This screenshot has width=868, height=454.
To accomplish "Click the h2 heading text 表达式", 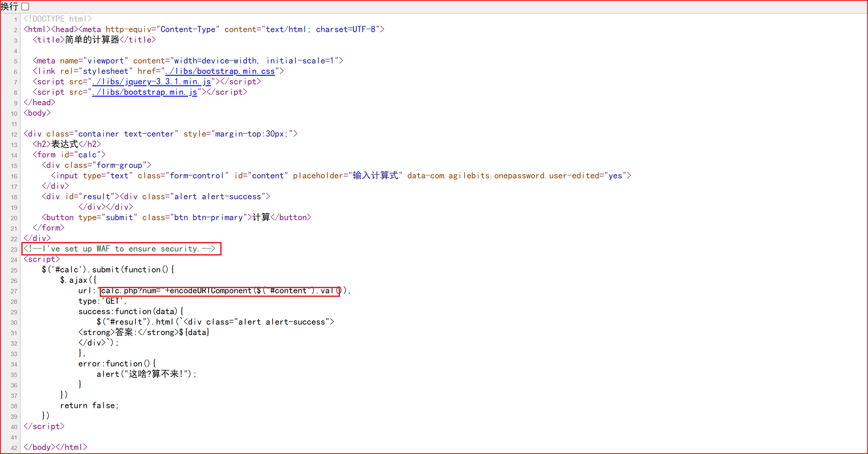I will tap(65, 144).
